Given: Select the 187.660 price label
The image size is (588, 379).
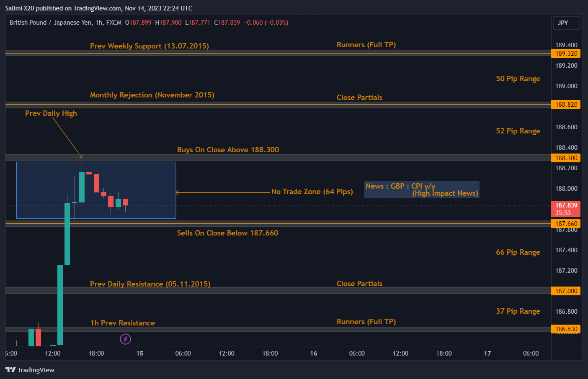Looking at the screenshot, I should [566, 224].
